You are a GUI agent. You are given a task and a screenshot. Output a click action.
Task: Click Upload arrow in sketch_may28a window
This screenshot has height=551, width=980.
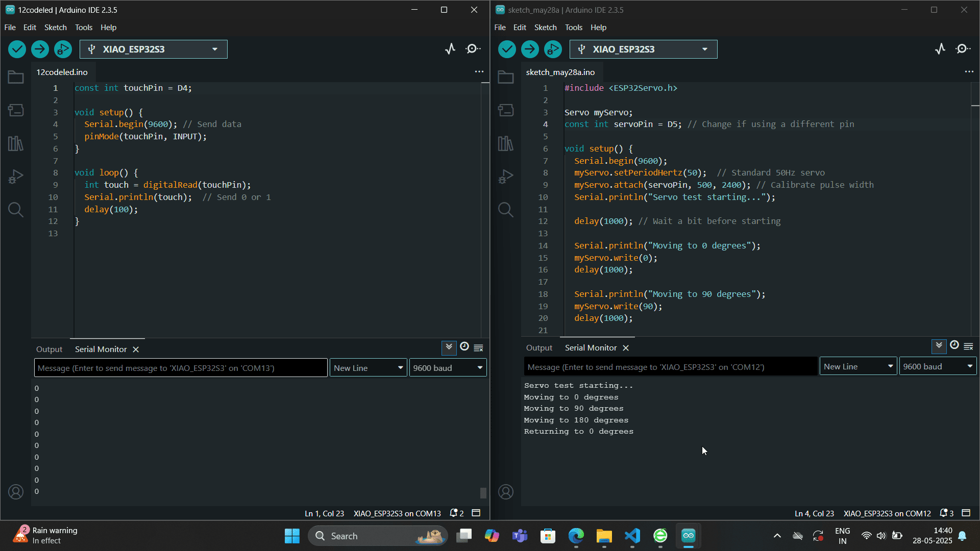click(x=530, y=49)
